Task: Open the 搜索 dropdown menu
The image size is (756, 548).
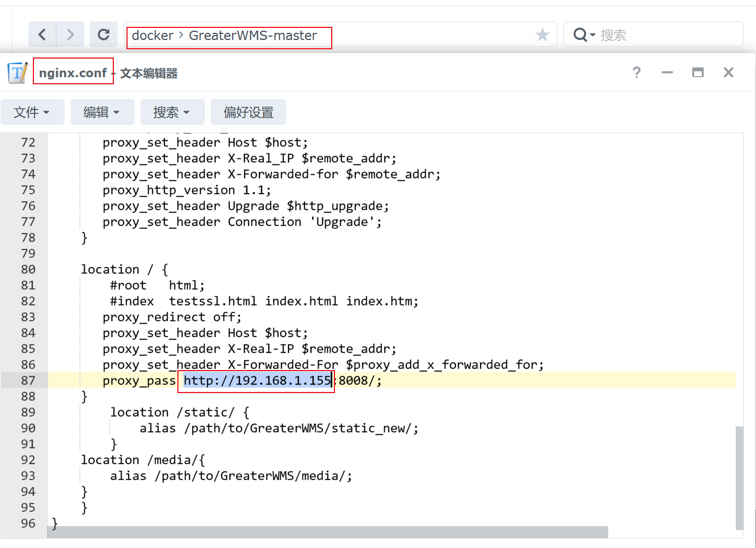Action: tap(172, 112)
